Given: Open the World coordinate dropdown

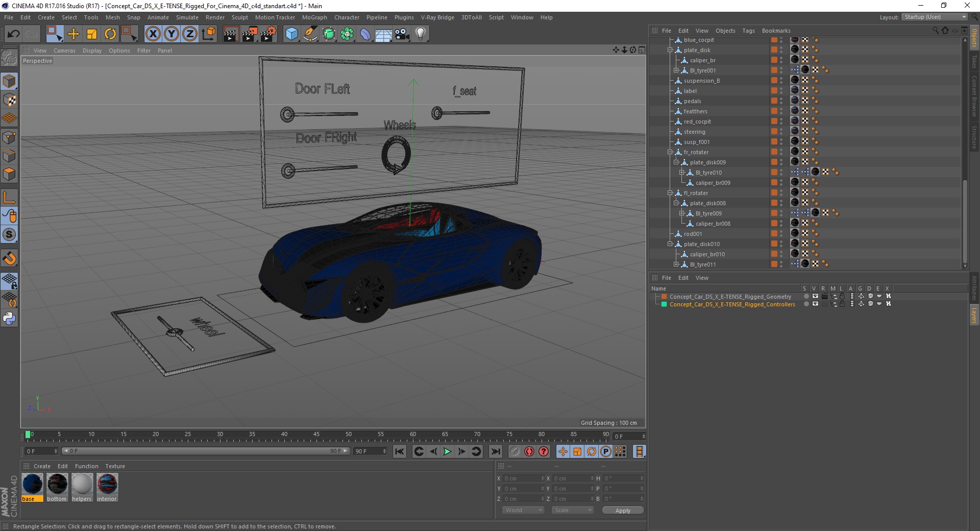Looking at the screenshot, I should (523, 510).
